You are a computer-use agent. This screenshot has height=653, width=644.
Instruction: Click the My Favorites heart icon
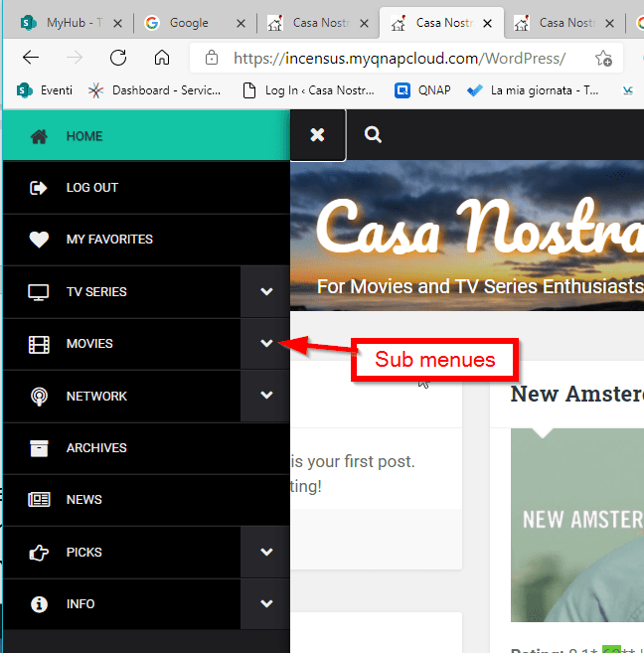click(39, 240)
